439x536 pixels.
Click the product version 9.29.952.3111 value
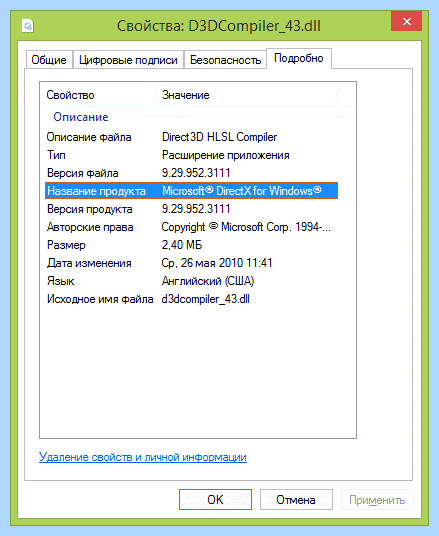point(196,209)
